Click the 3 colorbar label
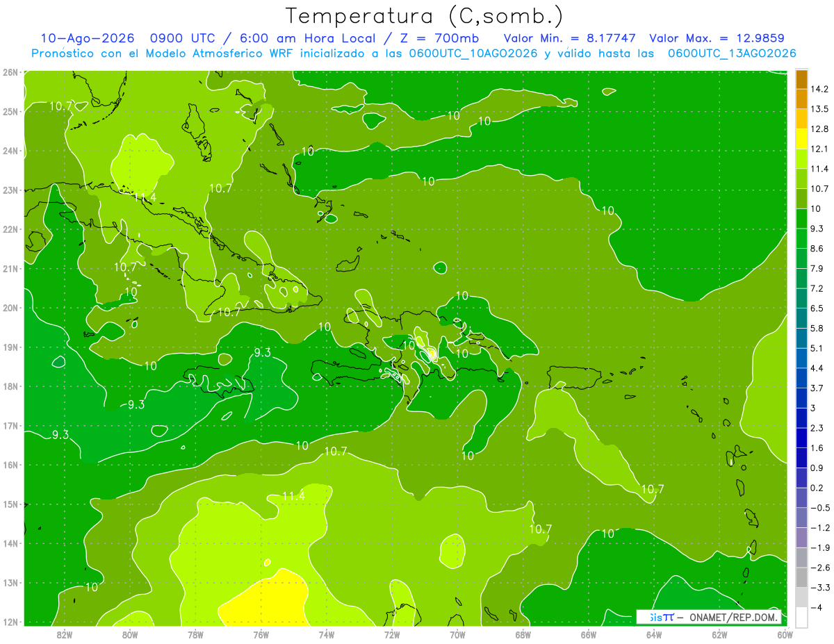This screenshot has height=644, width=834. [x=815, y=408]
